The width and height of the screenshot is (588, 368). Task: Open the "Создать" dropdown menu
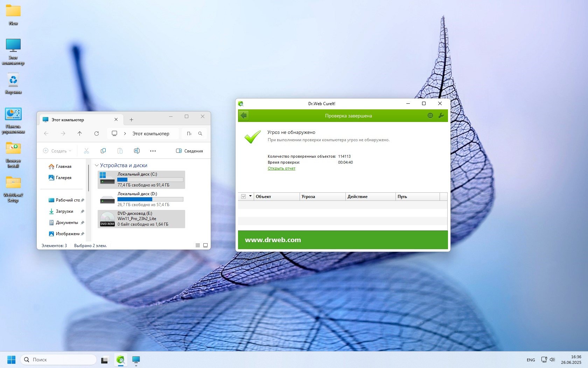57,151
